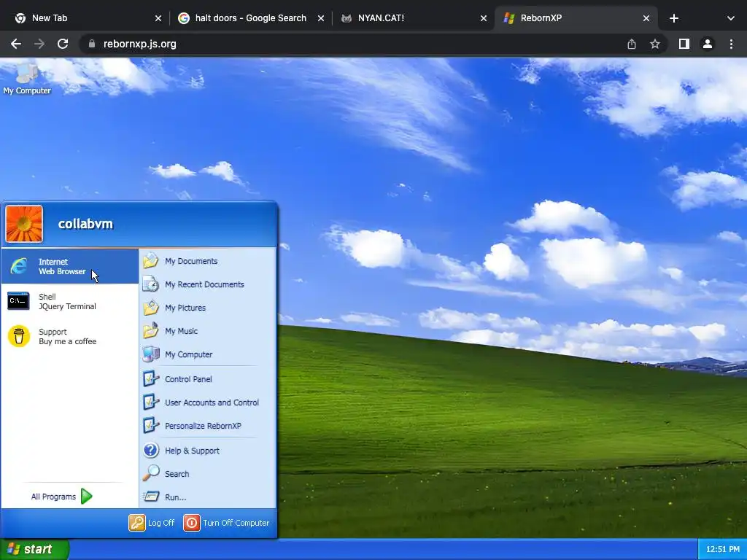Choose My Recent Documents menu entry
Image resolution: width=747 pixels, height=560 pixels.
pos(208,284)
